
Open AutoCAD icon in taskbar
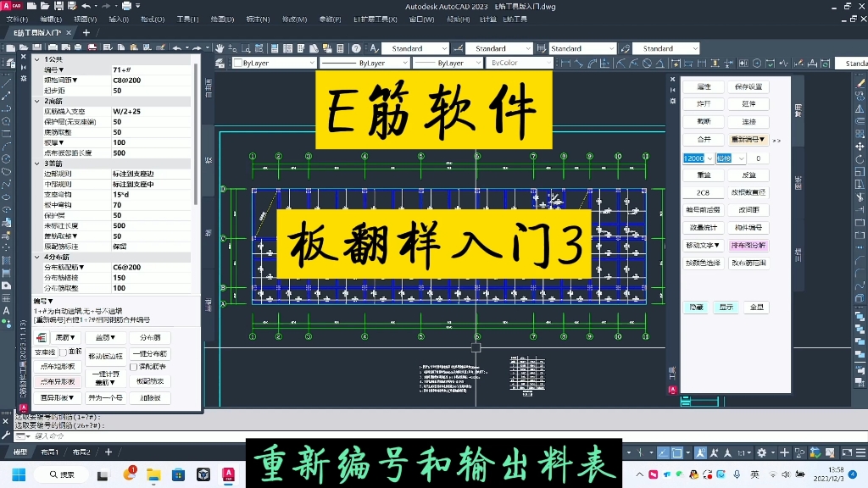click(x=228, y=474)
